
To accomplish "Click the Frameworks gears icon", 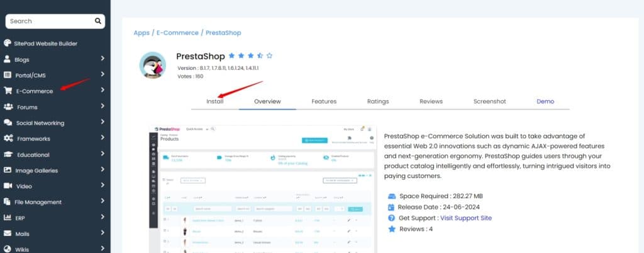I will (8, 138).
